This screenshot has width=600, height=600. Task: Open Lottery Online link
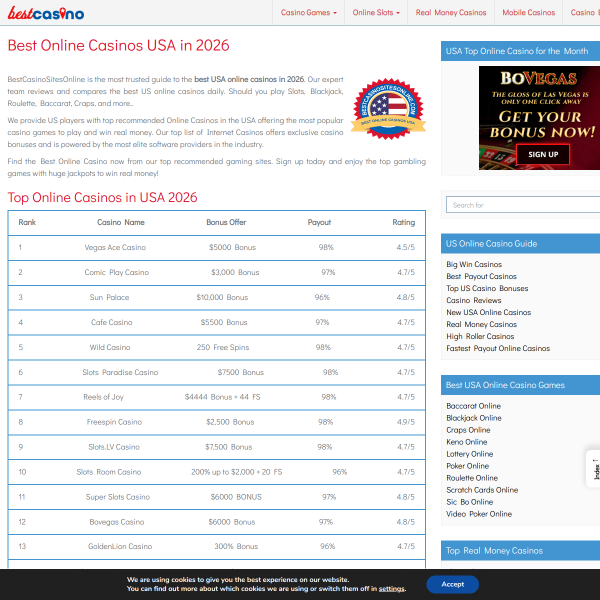[470, 454]
